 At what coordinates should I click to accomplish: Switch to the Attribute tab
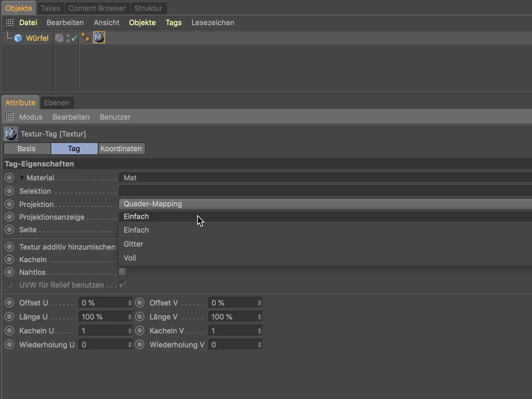21,103
